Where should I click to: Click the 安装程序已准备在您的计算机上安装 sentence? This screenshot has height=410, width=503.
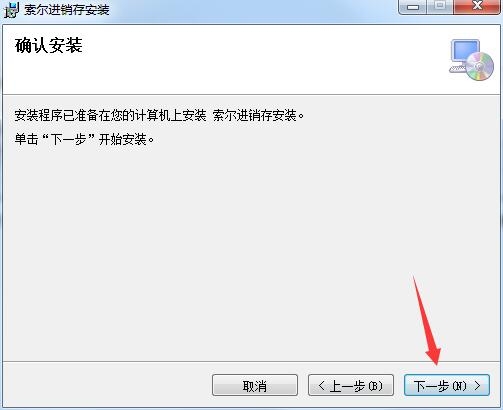(x=111, y=115)
